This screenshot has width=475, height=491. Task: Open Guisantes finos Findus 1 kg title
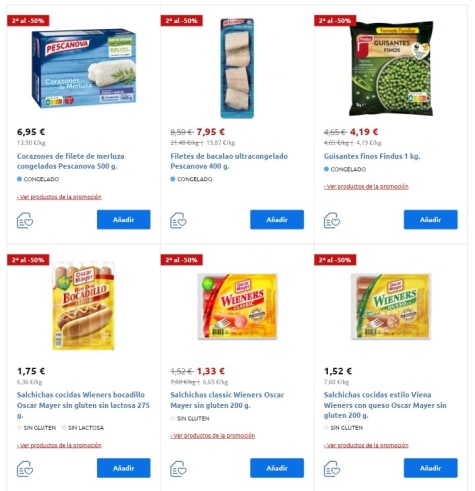pyautogui.click(x=372, y=156)
